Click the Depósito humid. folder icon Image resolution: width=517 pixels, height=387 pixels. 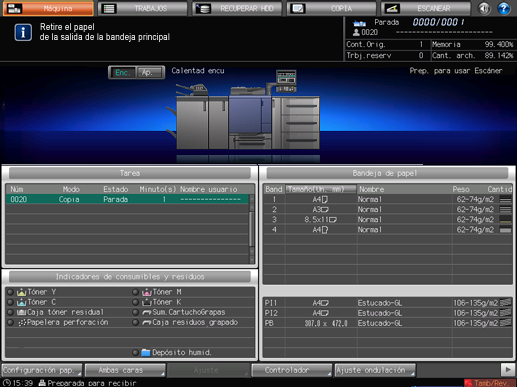tap(146, 352)
